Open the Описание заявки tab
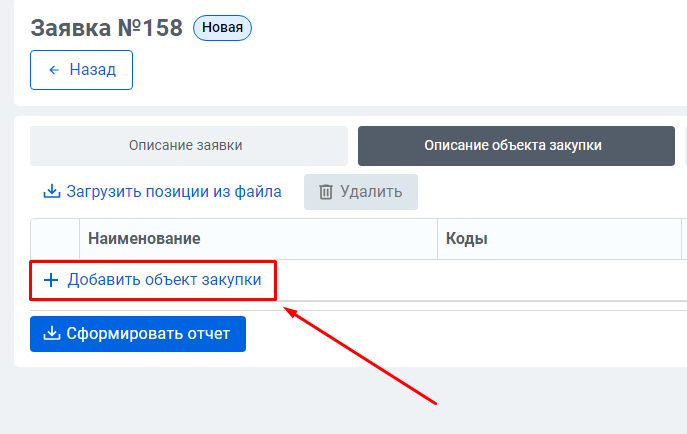 pyautogui.click(x=189, y=146)
